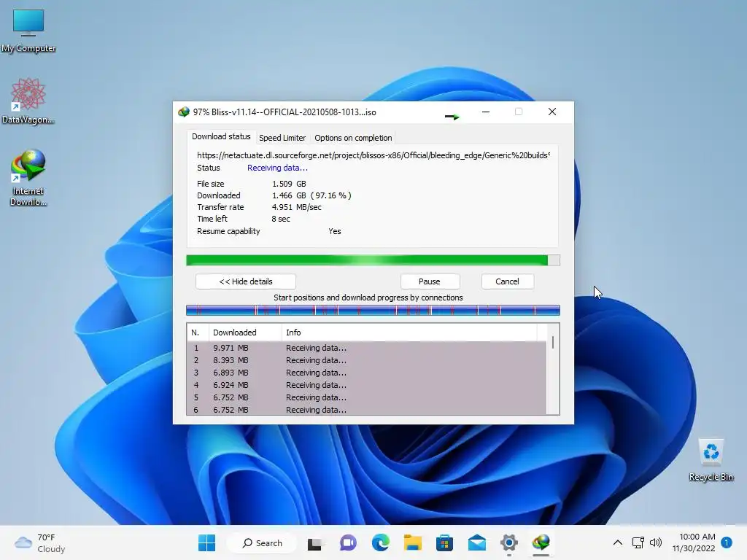The height and width of the screenshot is (560, 747).
Task: Open Settings gear on taskbar
Action: [x=508, y=542]
